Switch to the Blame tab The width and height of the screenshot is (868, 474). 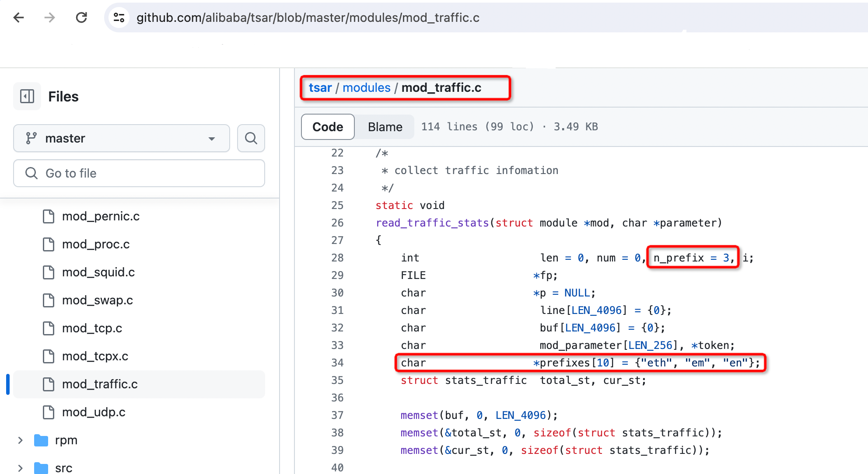pos(385,127)
